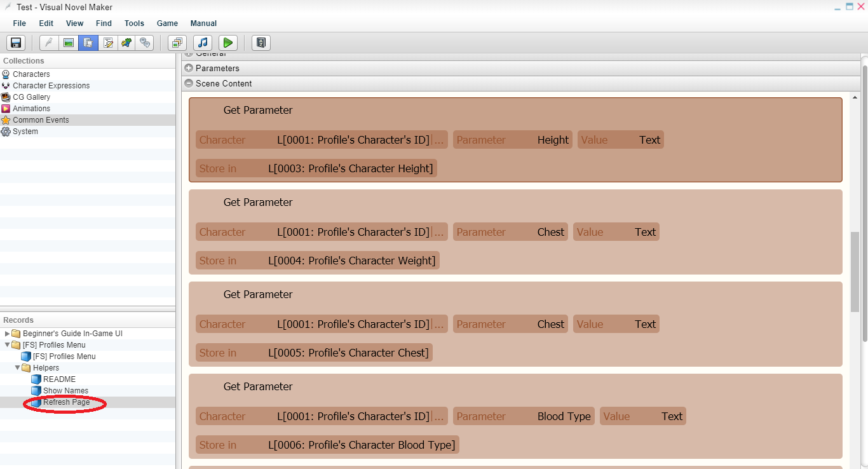
Task: Open the Tools menu
Action: [x=134, y=24]
